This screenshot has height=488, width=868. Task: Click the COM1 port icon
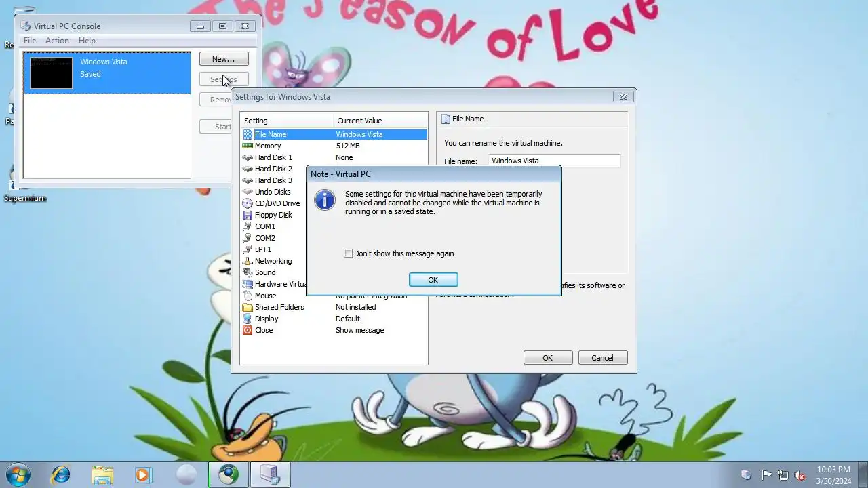(x=248, y=226)
